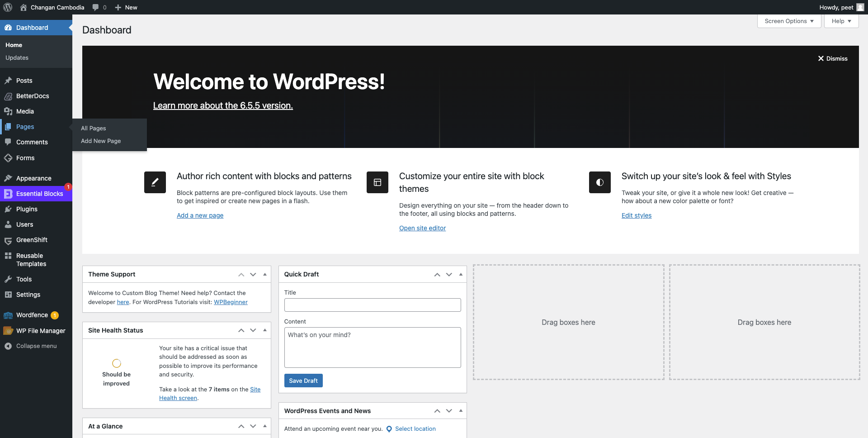This screenshot has width=868, height=438.
Task: Click the Dashboard gauge icon in sidebar
Action: [x=8, y=28]
